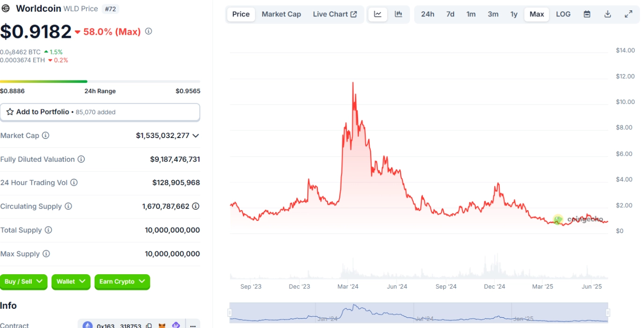The width and height of the screenshot is (644, 328).
Task: Switch to the line chart view
Action: click(378, 14)
